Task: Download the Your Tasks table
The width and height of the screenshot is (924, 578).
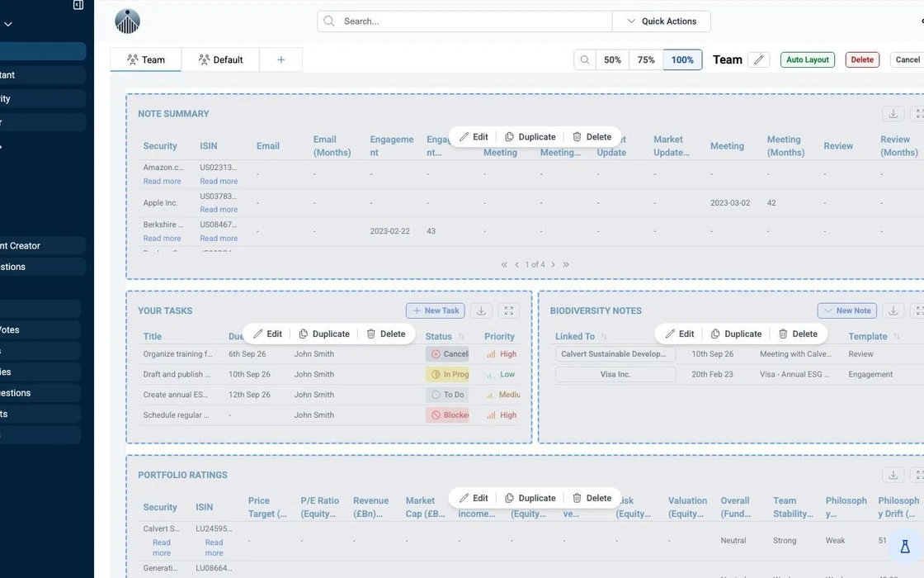Action: pos(482,310)
